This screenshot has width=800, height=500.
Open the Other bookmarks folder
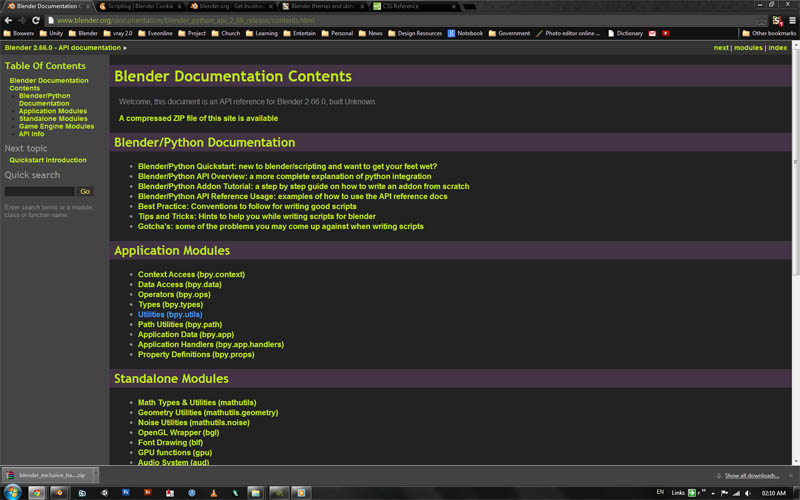769,33
